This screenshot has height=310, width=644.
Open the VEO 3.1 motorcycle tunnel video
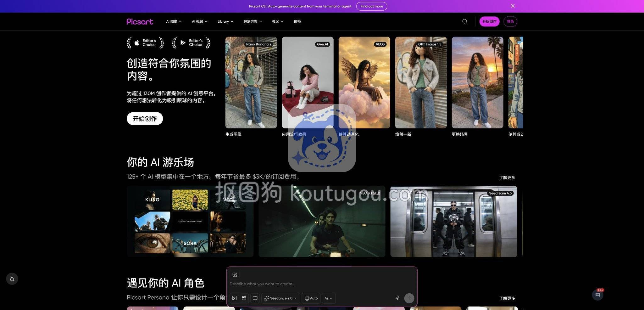(322, 222)
